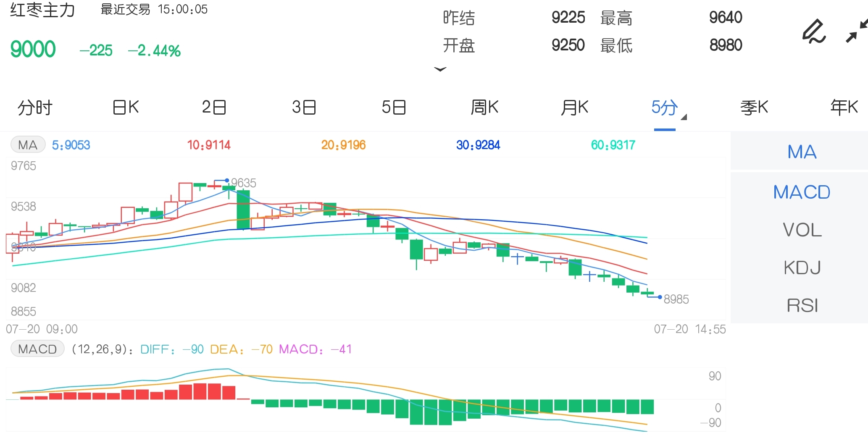This screenshot has width=868, height=438.
Task: Select the 5分 chart tab
Action: [665, 108]
